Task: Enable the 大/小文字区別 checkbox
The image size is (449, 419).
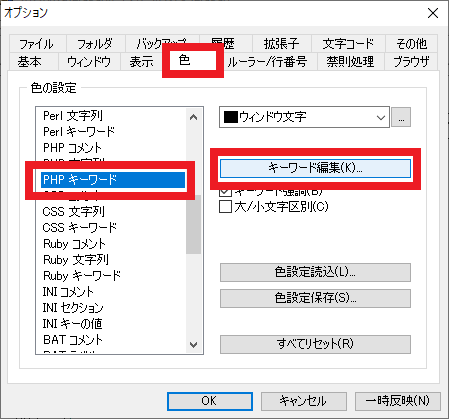Action: tap(225, 207)
